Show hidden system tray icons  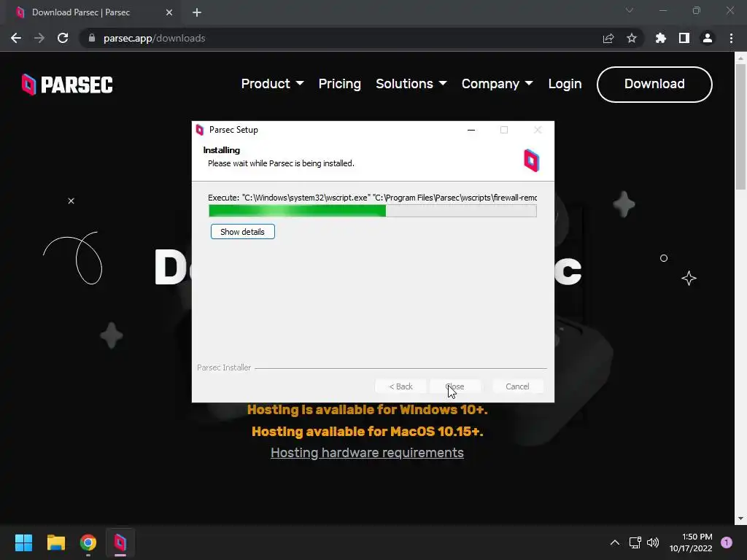[x=614, y=542]
